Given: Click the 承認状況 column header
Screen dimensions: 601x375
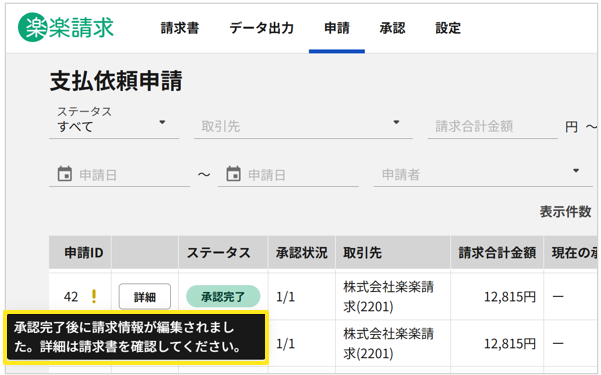Looking at the screenshot, I should tap(302, 253).
